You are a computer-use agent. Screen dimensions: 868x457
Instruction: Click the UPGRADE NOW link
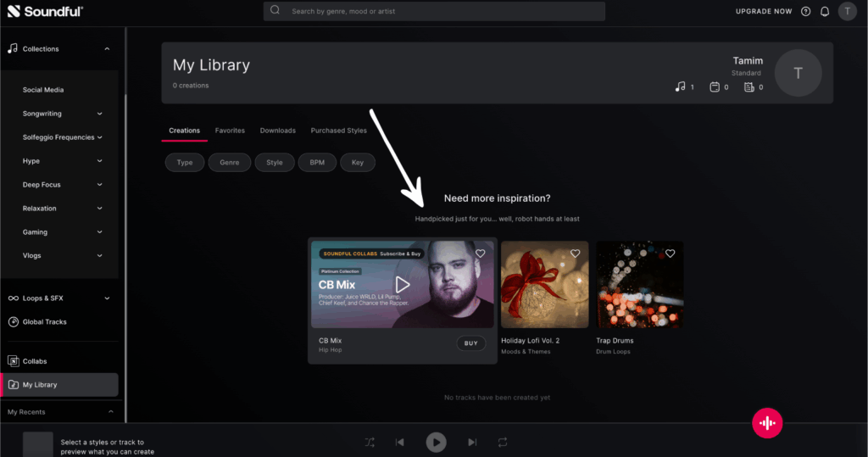(x=764, y=11)
